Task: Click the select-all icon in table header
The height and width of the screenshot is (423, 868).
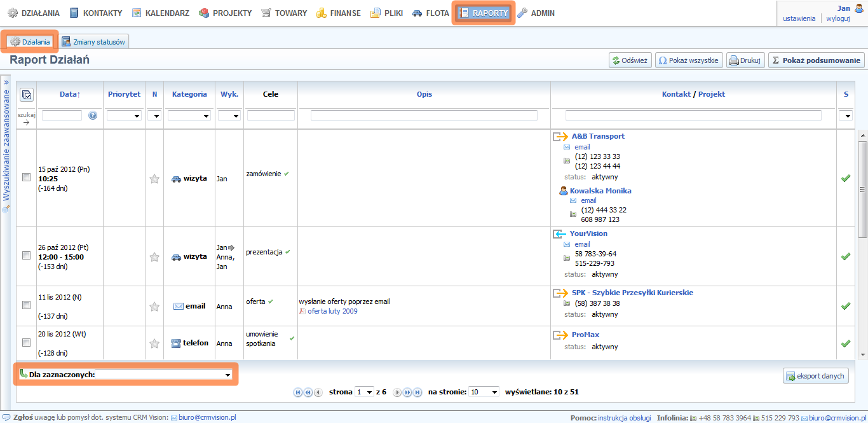Action: tap(27, 95)
